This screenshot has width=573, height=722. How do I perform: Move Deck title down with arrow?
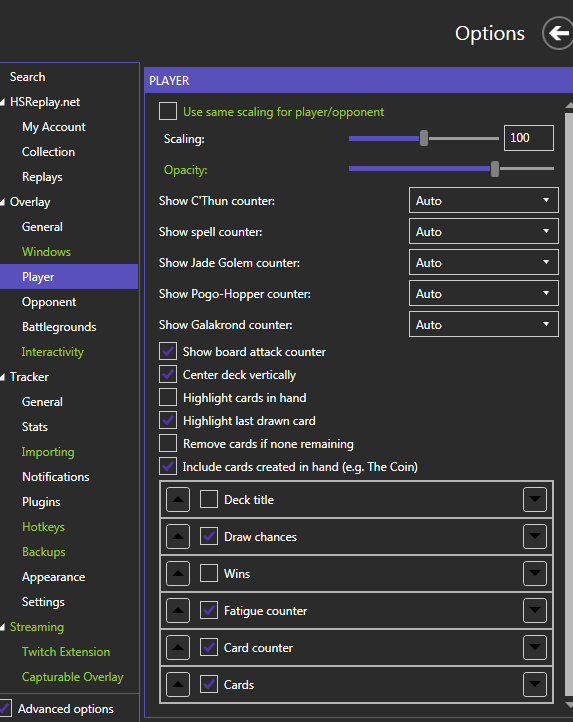click(535, 500)
